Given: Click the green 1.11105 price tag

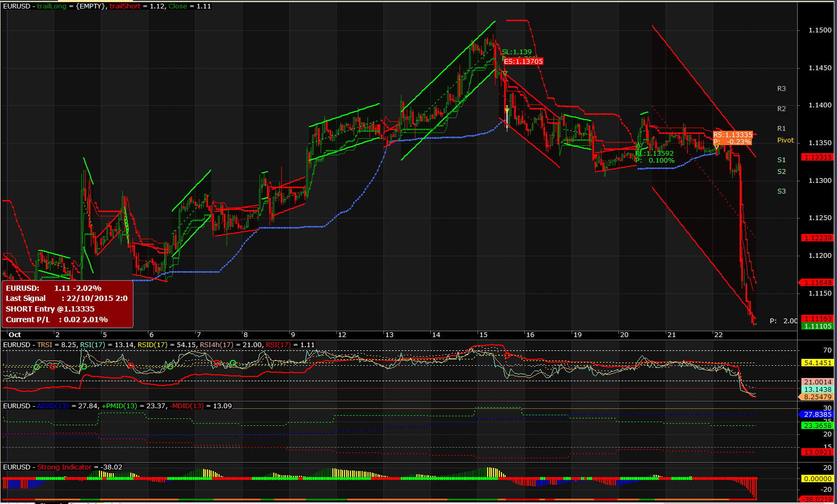Looking at the screenshot, I should 817,326.
